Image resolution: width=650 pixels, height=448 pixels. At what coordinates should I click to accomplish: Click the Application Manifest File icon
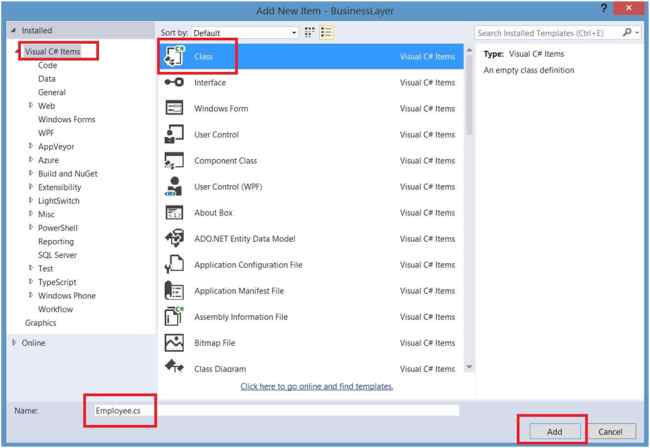[x=174, y=291]
